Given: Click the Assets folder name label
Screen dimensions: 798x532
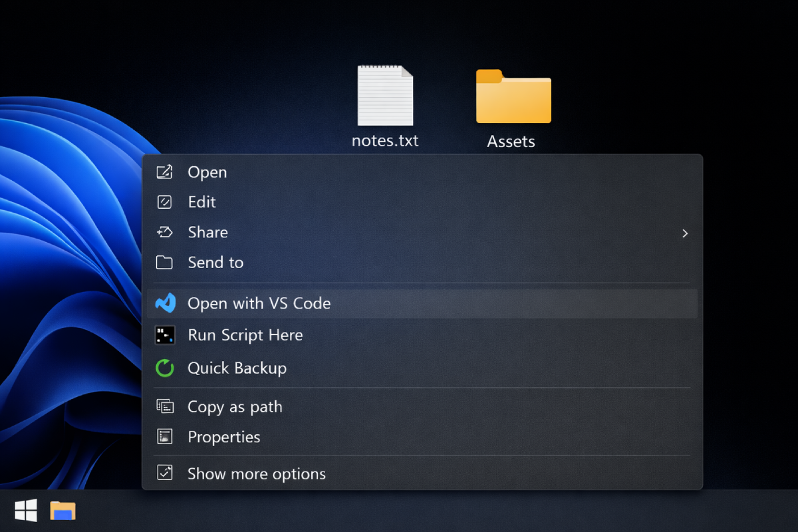Looking at the screenshot, I should (511, 142).
